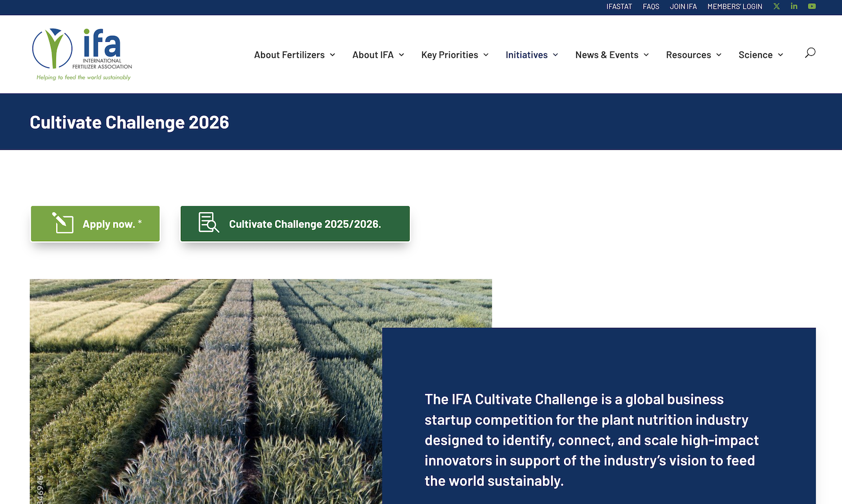Click the IFA logo in the header
This screenshot has width=842, height=504.
(82, 54)
